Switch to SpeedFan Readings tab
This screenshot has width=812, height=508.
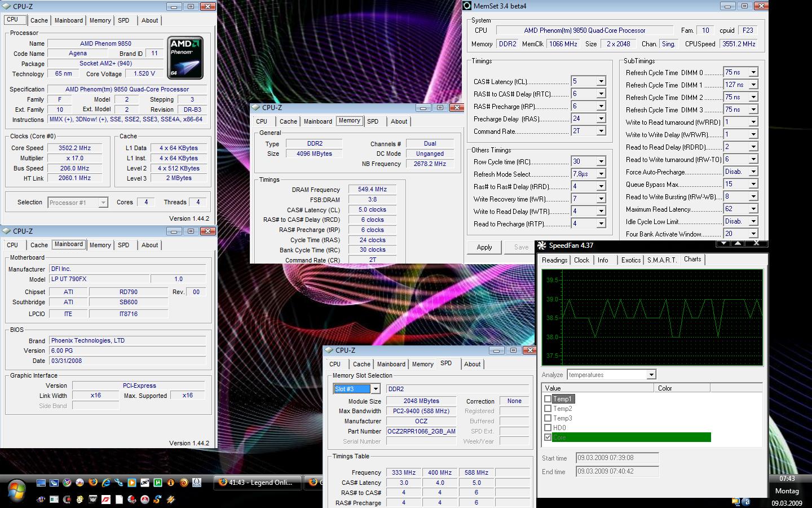(x=554, y=260)
